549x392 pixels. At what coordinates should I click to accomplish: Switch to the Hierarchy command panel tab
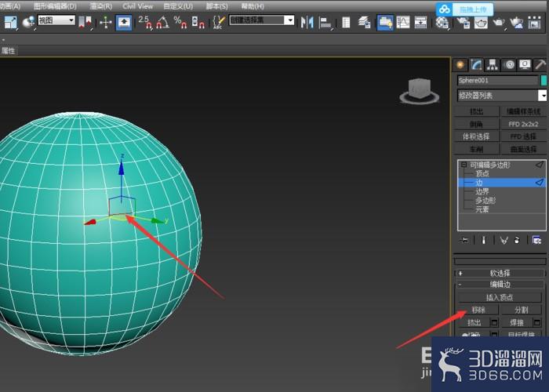coord(493,65)
